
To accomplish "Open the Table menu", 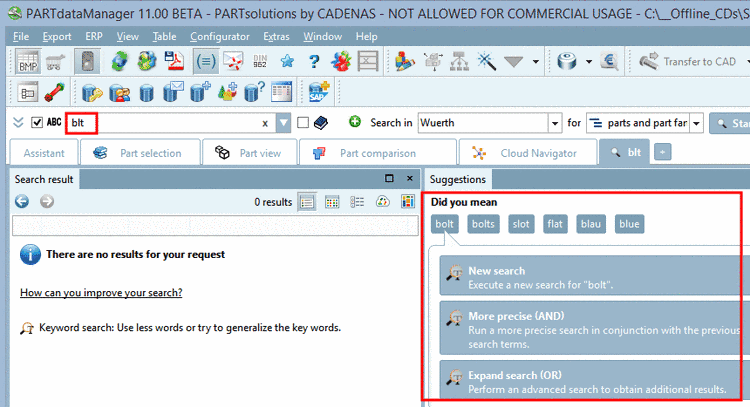I will (x=165, y=36).
